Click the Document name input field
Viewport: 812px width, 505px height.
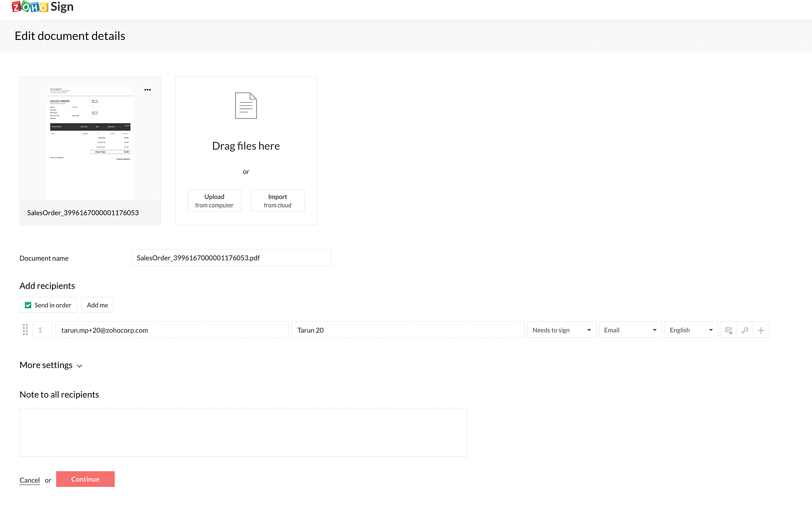231,258
